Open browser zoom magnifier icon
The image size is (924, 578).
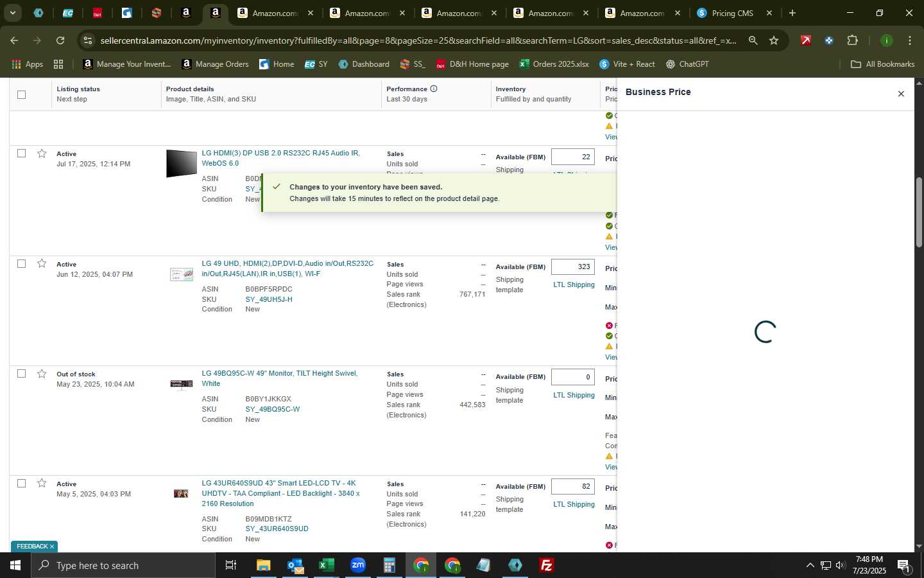pos(753,40)
